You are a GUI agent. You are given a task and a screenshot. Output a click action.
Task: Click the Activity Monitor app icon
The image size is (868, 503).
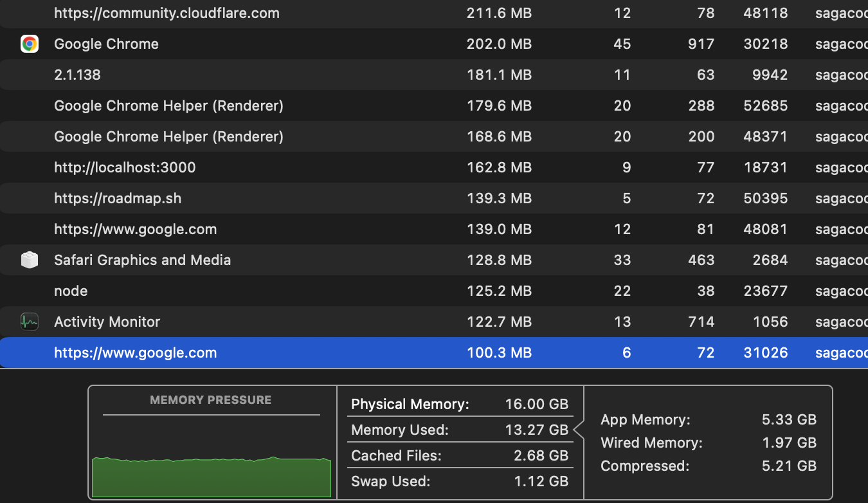click(30, 322)
